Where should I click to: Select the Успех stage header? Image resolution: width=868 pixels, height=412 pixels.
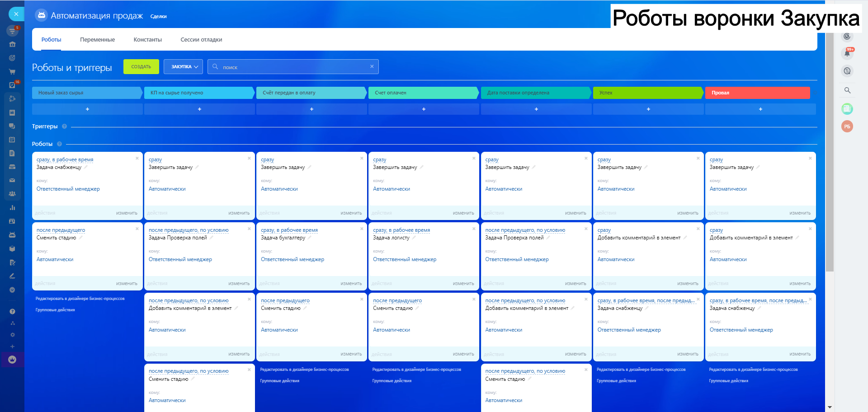pyautogui.click(x=648, y=93)
